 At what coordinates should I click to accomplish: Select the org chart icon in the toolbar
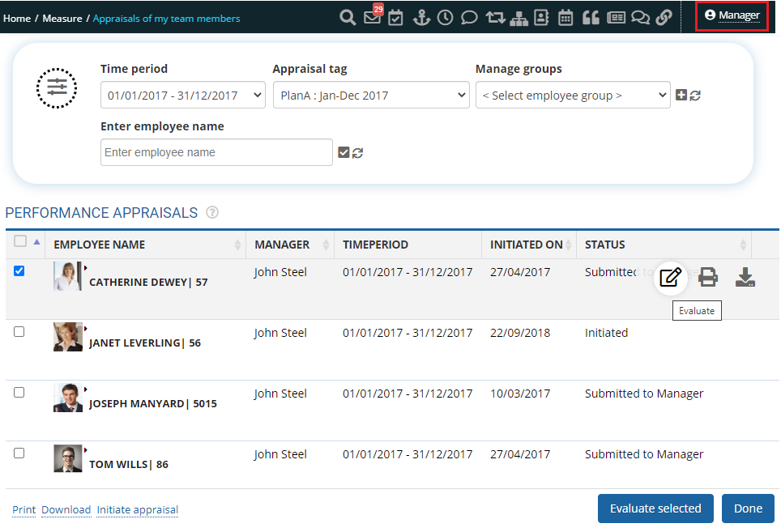pyautogui.click(x=519, y=17)
